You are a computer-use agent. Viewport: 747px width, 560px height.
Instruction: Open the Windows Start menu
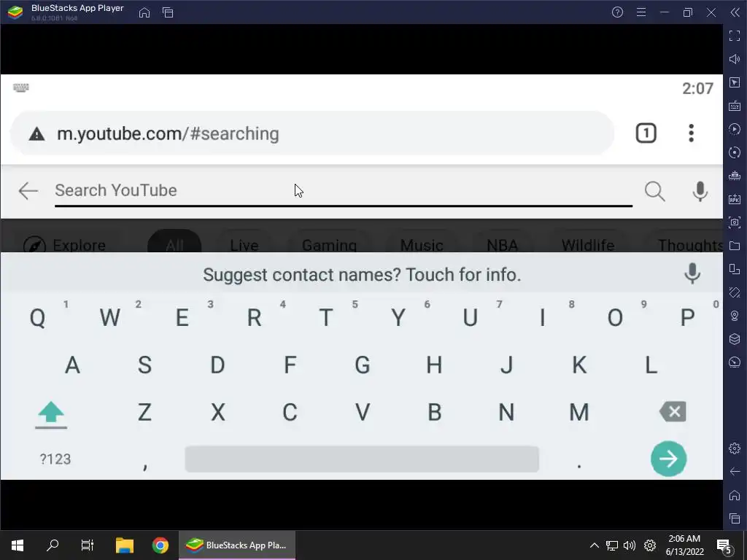18,545
